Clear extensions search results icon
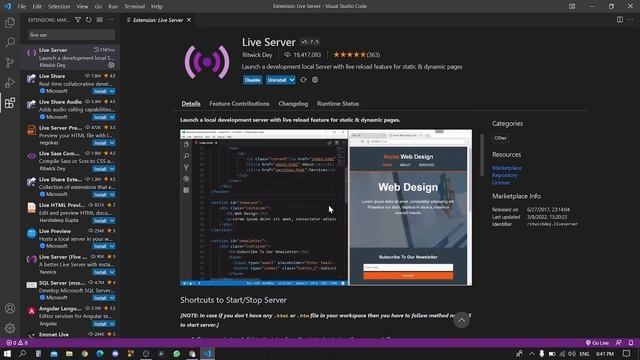The height and width of the screenshot is (360, 640). click(x=100, y=20)
